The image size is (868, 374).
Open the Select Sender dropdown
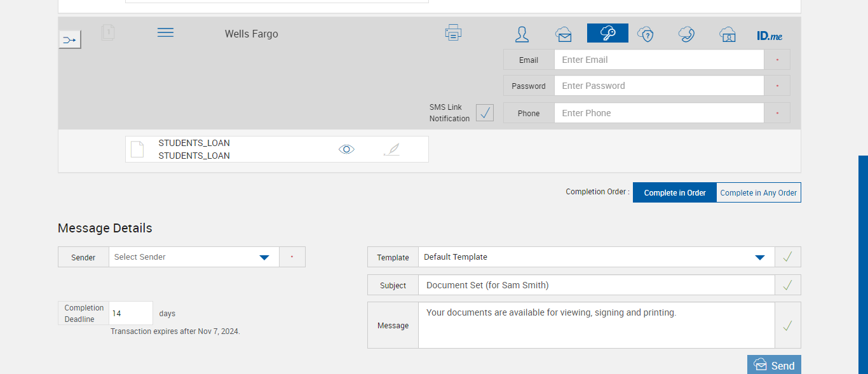tap(194, 257)
